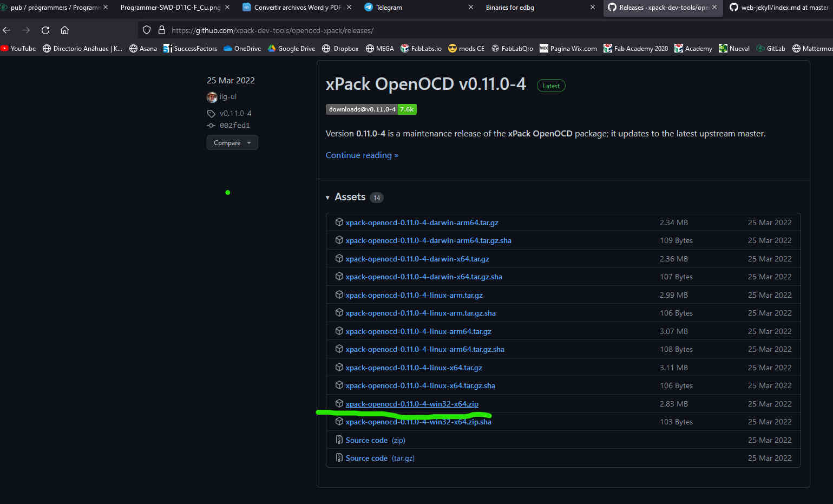
Task: Collapse the Assets section
Action: tap(350, 197)
